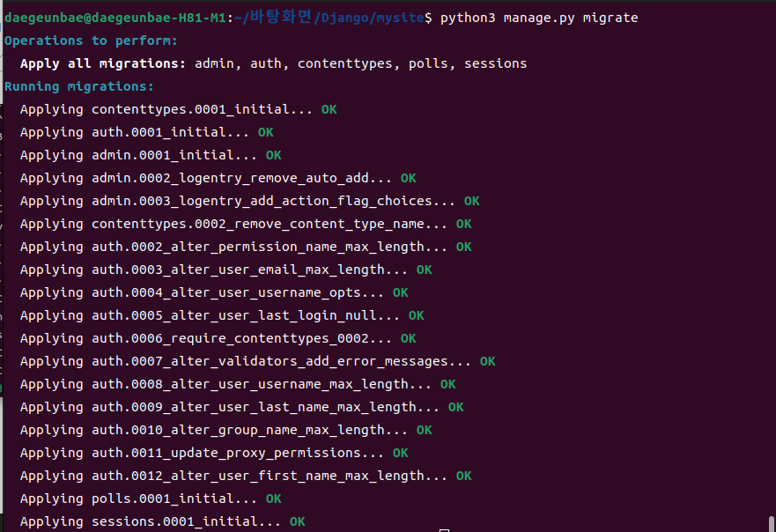Image resolution: width=776 pixels, height=532 pixels.
Task: Click the terminal's vertical scrollbar handle
Action: [771, 524]
